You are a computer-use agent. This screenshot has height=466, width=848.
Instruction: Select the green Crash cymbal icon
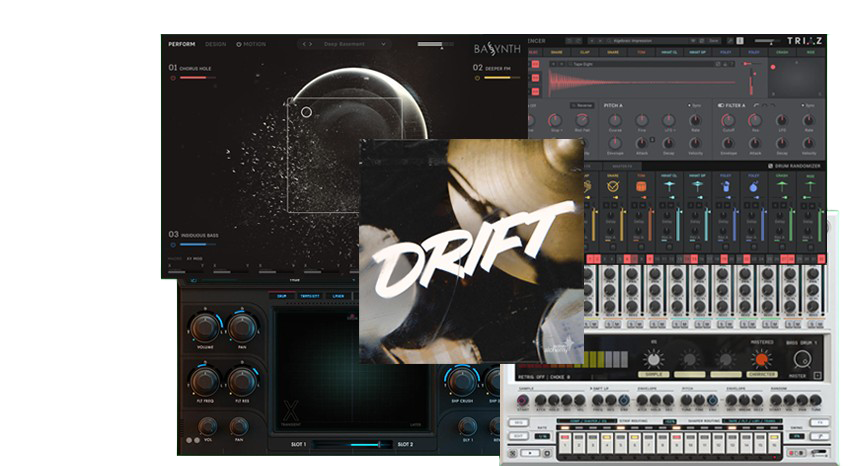[782, 186]
